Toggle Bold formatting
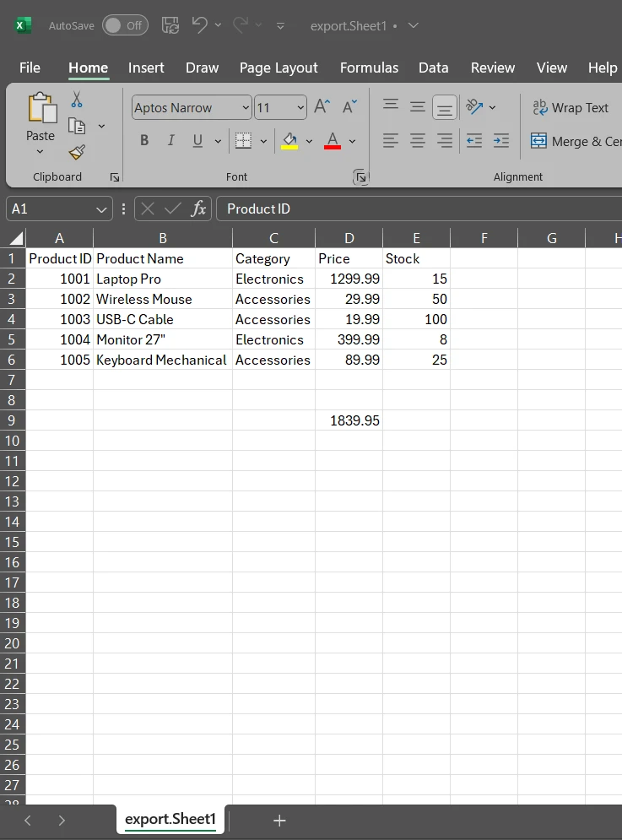622x840 pixels. (x=144, y=141)
